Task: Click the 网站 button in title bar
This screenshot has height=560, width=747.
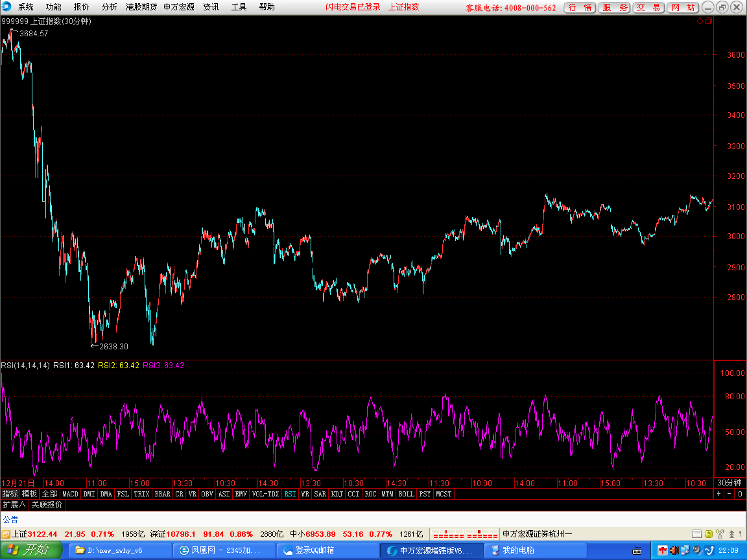Action: point(683,7)
